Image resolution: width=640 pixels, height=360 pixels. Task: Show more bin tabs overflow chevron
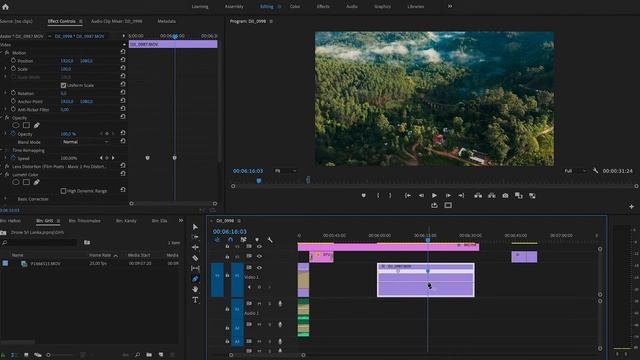pos(181,220)
